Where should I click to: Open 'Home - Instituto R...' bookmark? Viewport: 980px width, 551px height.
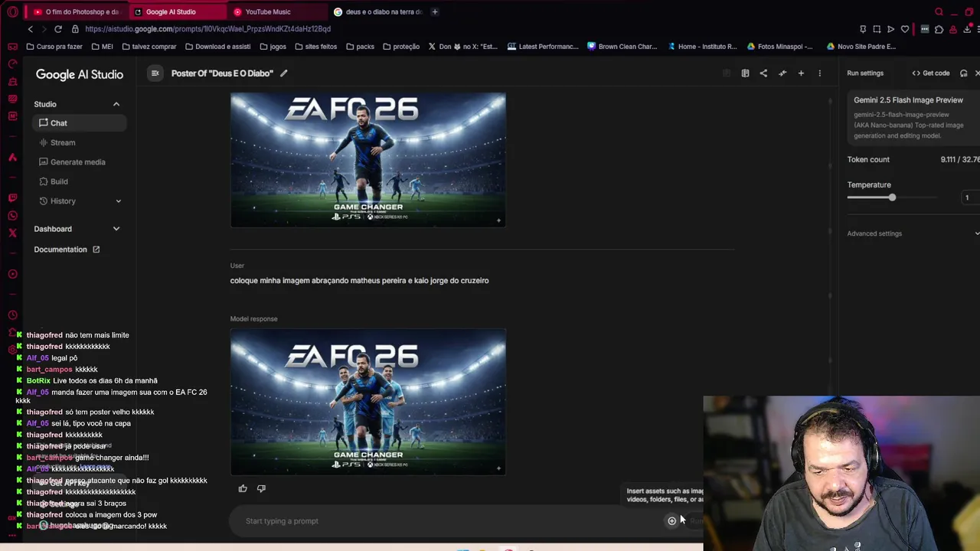tap(701, 47)
